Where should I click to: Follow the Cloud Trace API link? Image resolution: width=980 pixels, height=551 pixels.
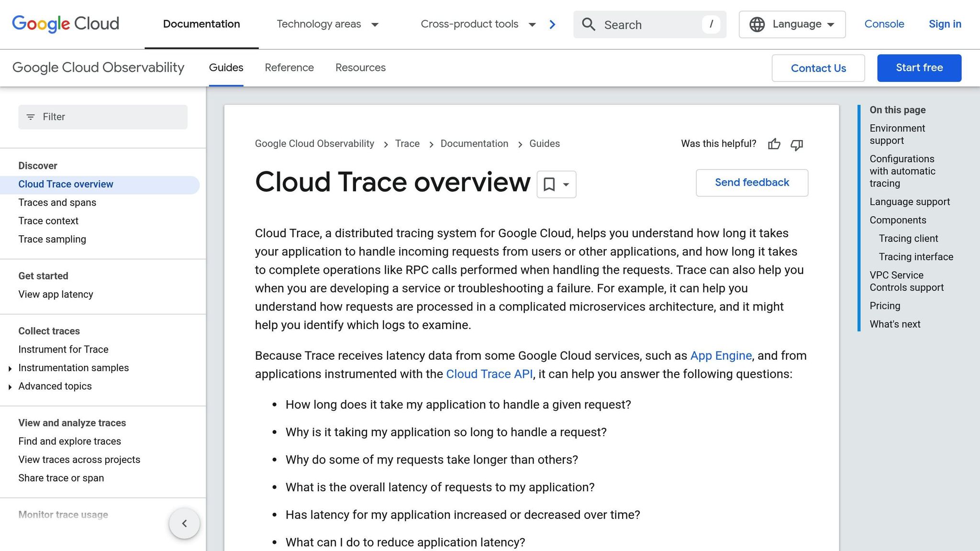[x=489, y=374]
